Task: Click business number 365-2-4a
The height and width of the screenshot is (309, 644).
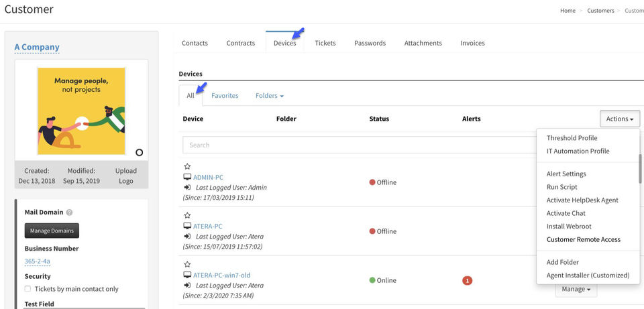Action: (x=38, y=261)
